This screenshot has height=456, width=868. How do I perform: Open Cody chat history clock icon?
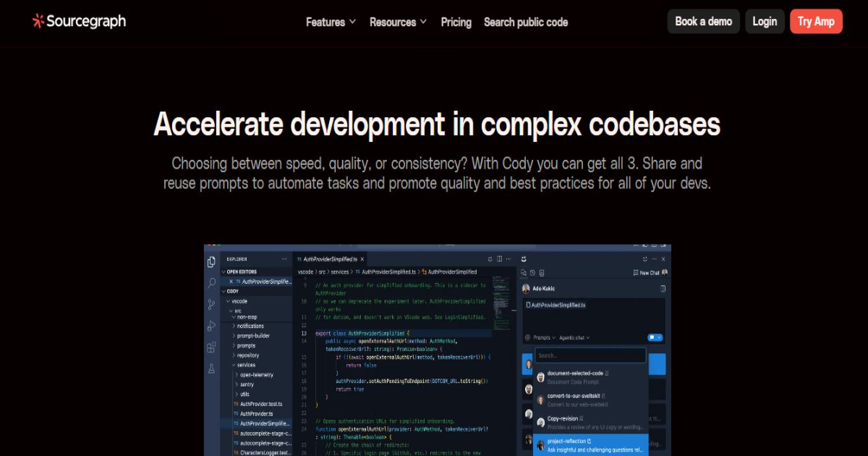click(532, 273)
